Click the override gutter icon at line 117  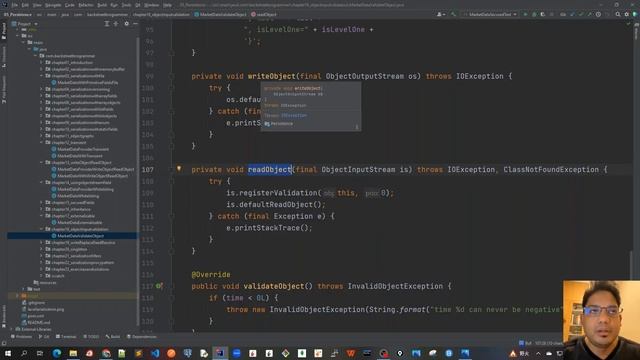pyautogui.click(x=159, y=286)
